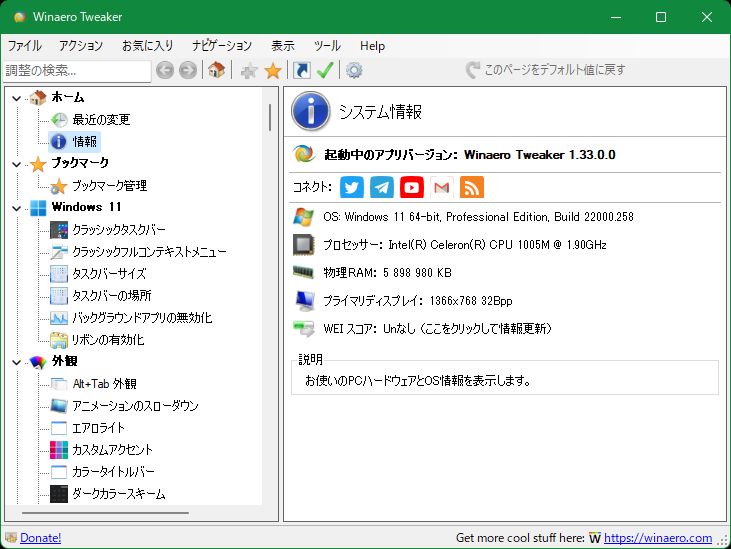
Task: Open the 表示 menu
Action: click(283, 46)
